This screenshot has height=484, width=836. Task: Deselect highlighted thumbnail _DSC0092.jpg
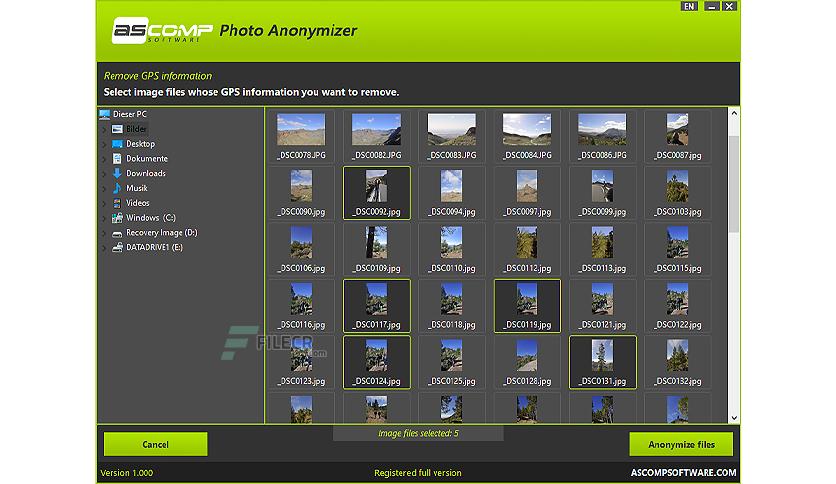pos(376,193)
